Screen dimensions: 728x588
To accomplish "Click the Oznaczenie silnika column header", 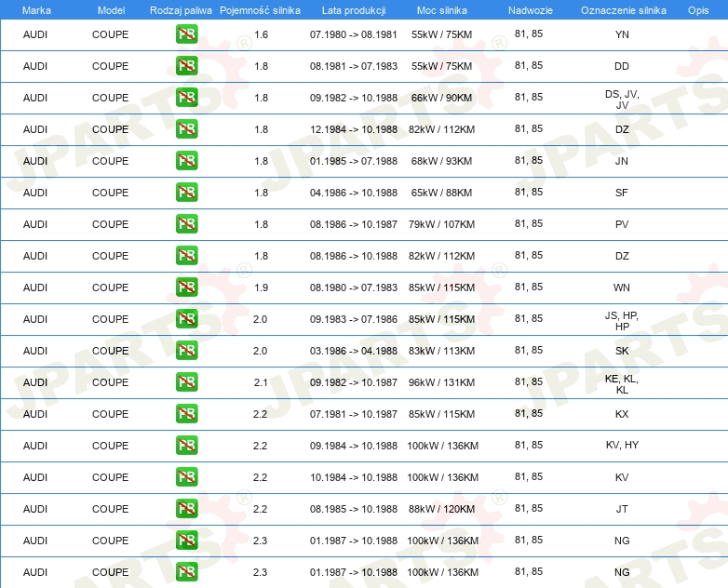I will [623, 10].
